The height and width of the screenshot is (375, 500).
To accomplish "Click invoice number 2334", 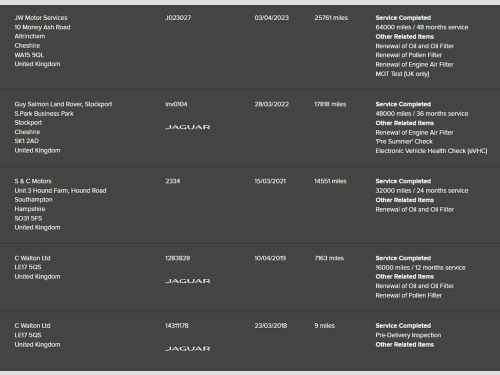I will [173, 181].
